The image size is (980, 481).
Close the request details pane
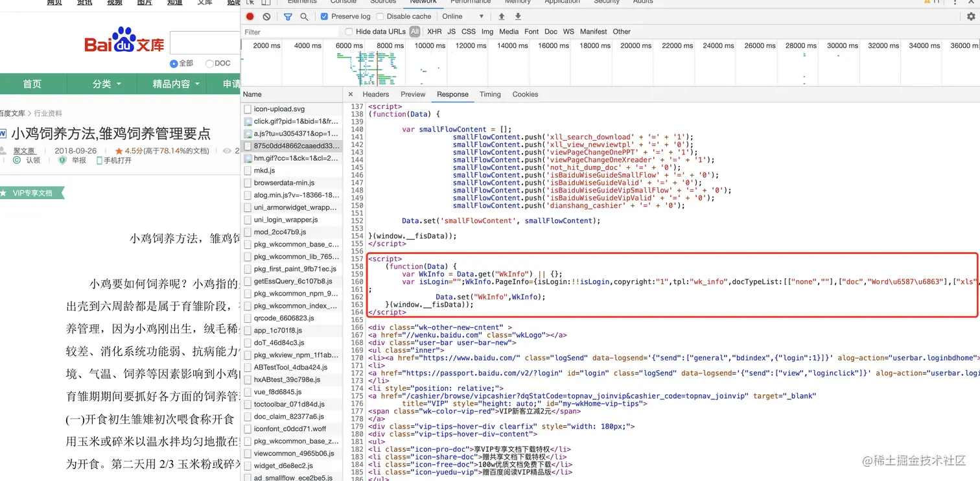[x=351, y=94]
